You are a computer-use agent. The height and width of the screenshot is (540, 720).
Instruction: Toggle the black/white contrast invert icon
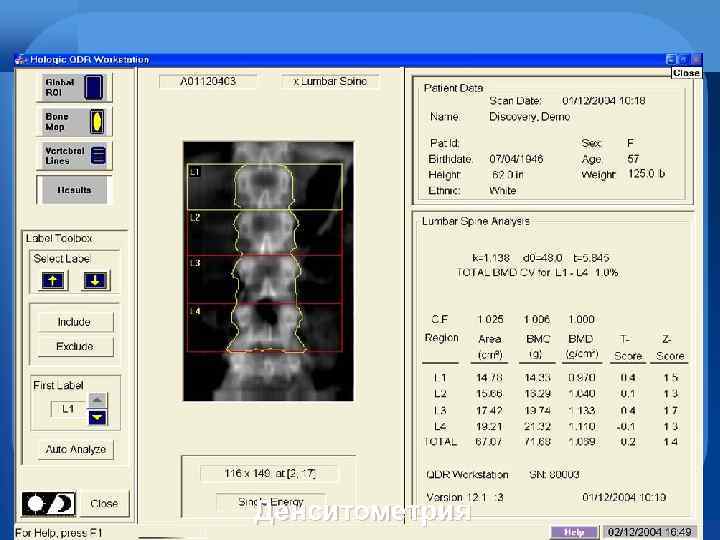tap(47, 503)
